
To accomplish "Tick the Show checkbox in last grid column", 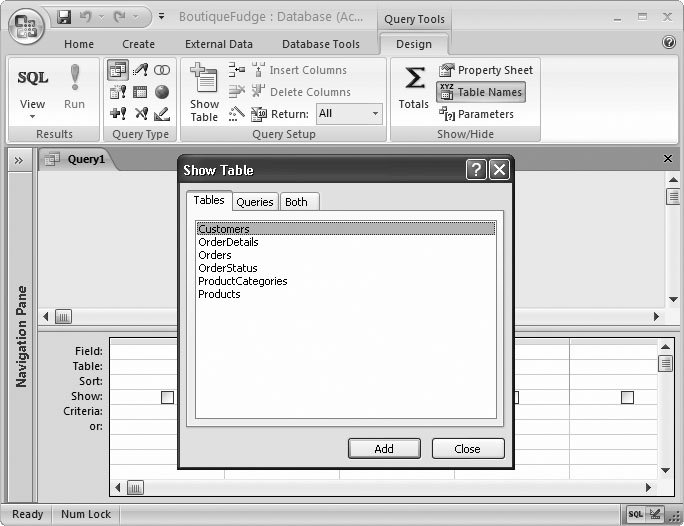I will coord(627,397).
